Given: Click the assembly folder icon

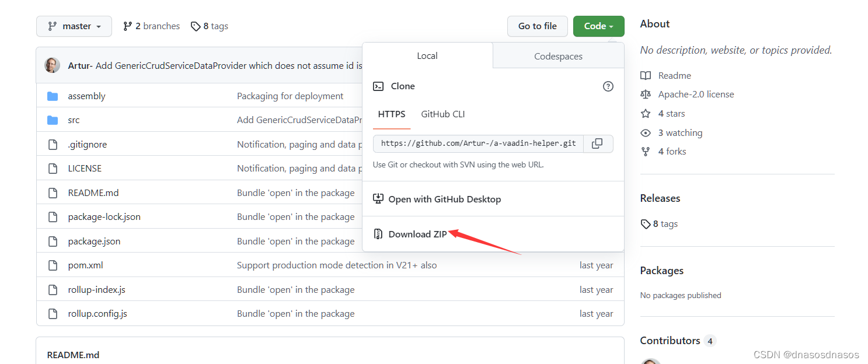Looking at the screenshot, I should point(53,96).
